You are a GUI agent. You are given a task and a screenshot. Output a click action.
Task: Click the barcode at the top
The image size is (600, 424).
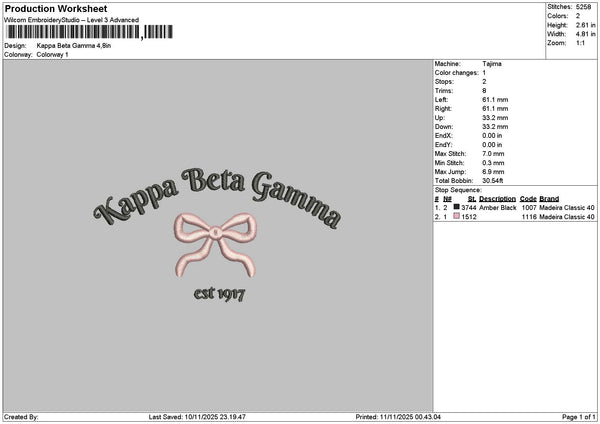click(x=89, y=32)
